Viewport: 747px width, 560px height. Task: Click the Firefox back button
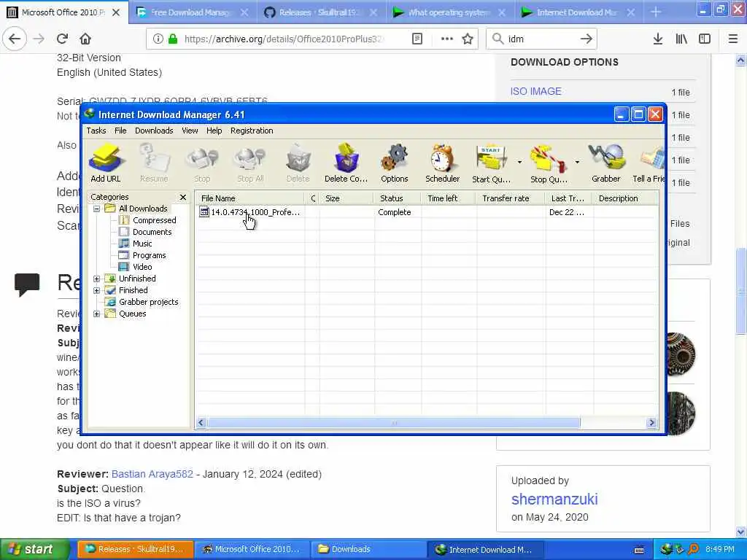click(x=15, y=39)
